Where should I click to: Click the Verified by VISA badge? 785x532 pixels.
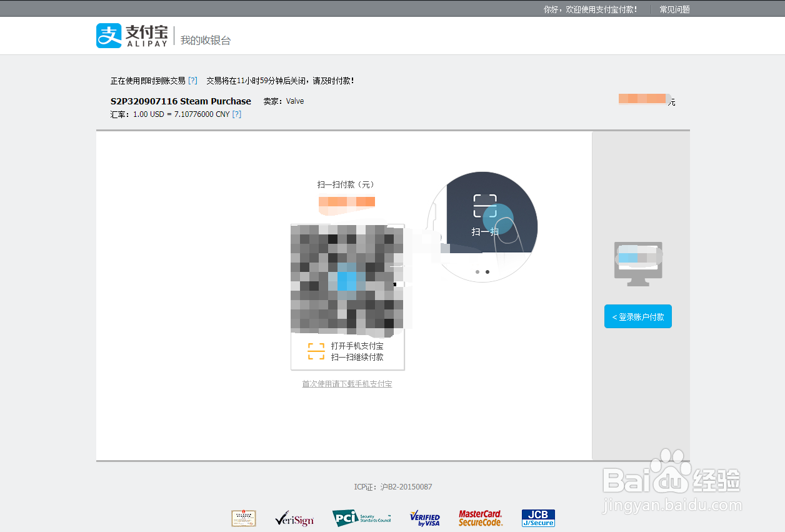425,518
